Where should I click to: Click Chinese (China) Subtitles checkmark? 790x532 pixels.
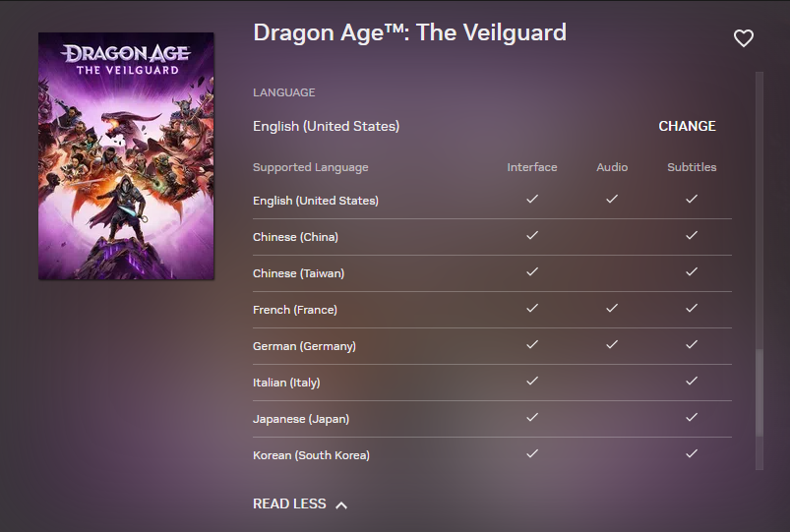click(692, 235)
